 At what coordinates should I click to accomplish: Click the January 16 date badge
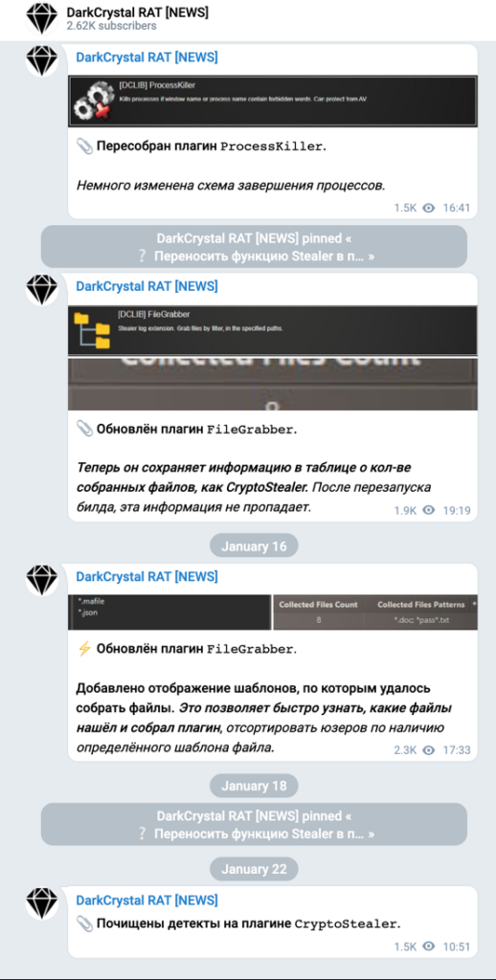[x=254, y=546]
